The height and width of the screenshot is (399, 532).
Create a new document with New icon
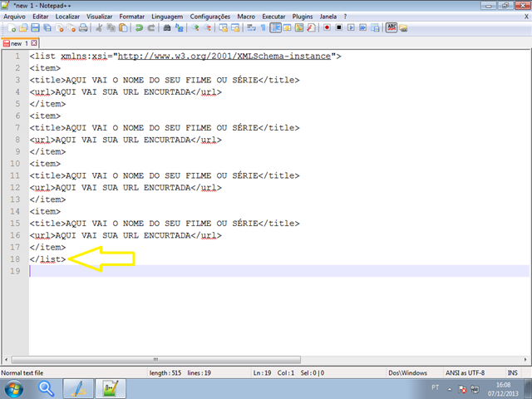pos(12,27)
